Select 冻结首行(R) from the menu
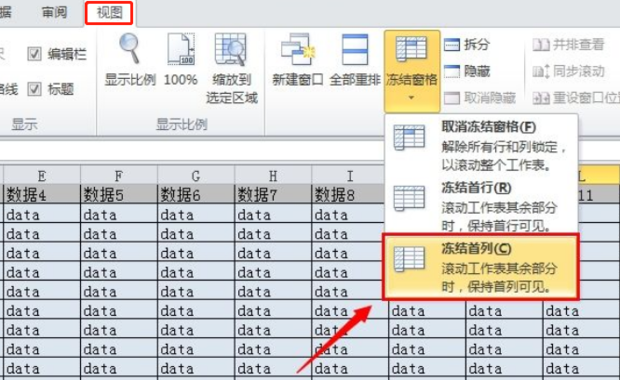The width and height of the screenshot is (620, 380). coord(481,206)
